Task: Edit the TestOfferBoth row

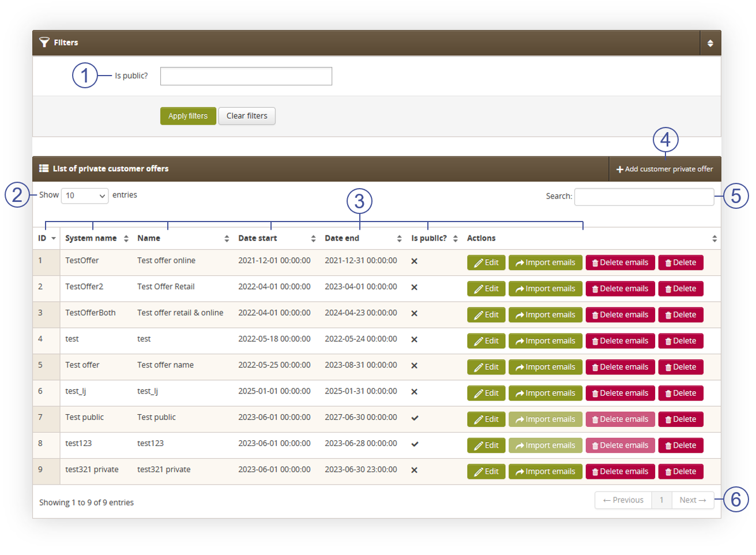Action: 486,315
